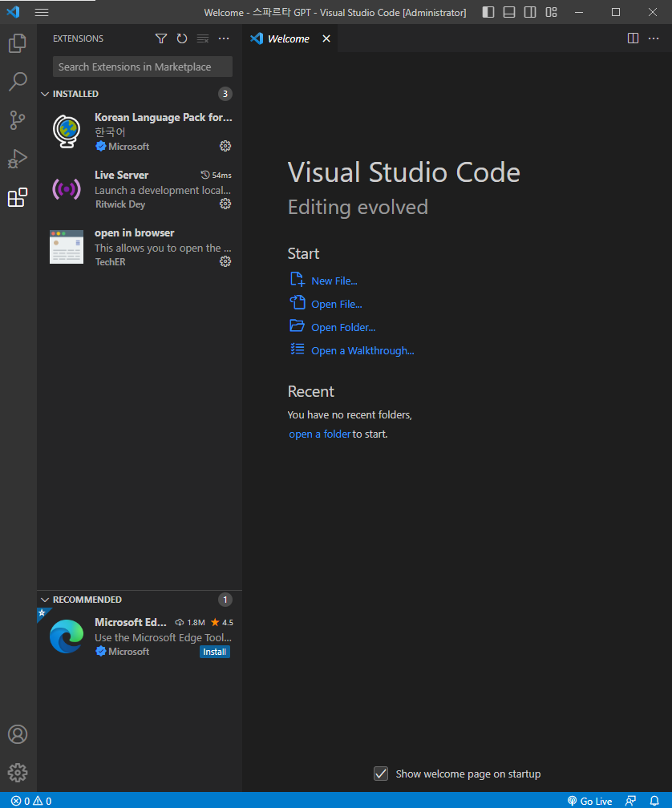Click the RECOMMENDED count badge 1
This screenshot has height=808, width=672.
point(225,600)
